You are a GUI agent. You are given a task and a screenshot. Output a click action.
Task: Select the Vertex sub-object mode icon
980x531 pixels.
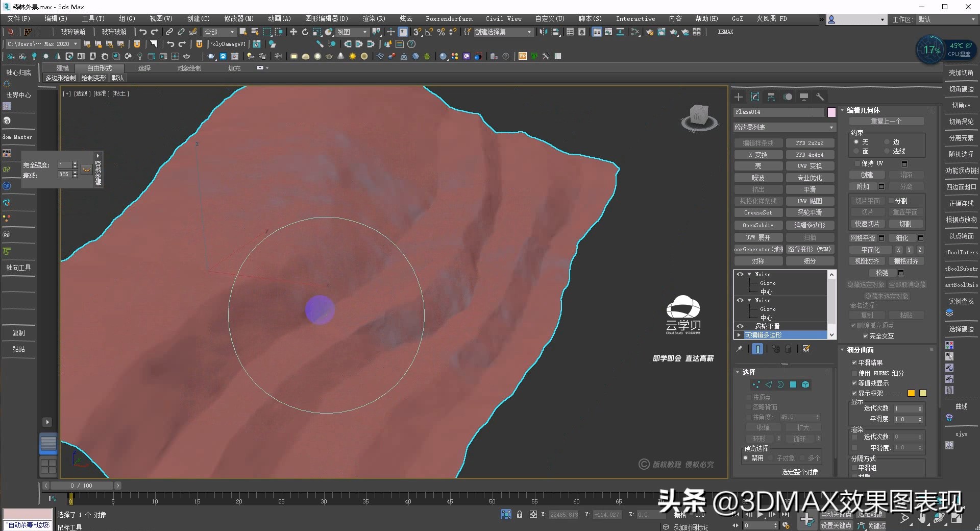click(756, 384)
